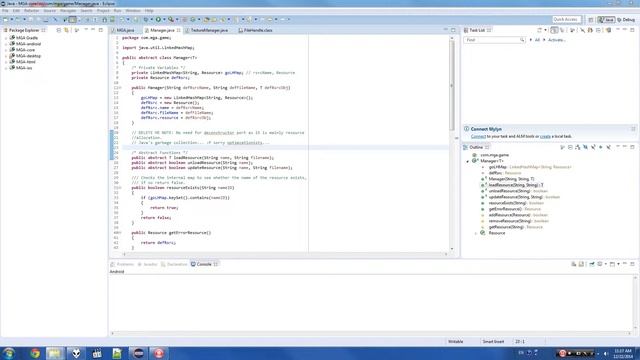Toggle Hide Fields in Outline toolbar

[586, 147]
